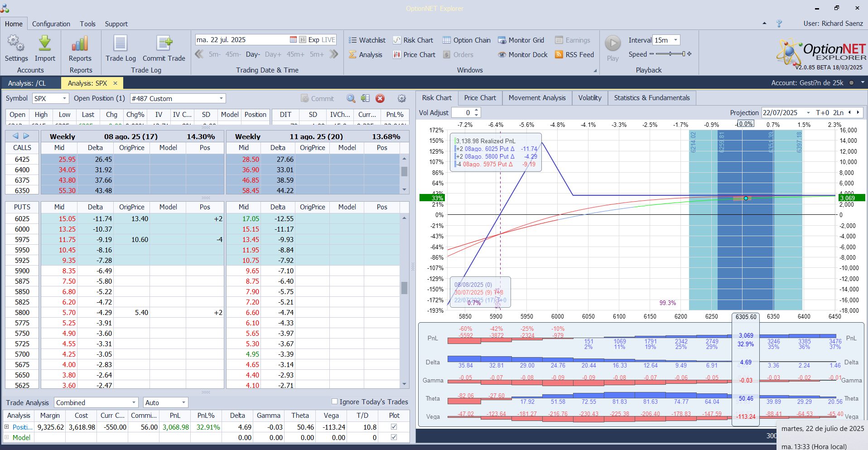This screenshot has width=868, height=450.
Task: Open the RSS Feed window
Action: click(x=574, y=55)
